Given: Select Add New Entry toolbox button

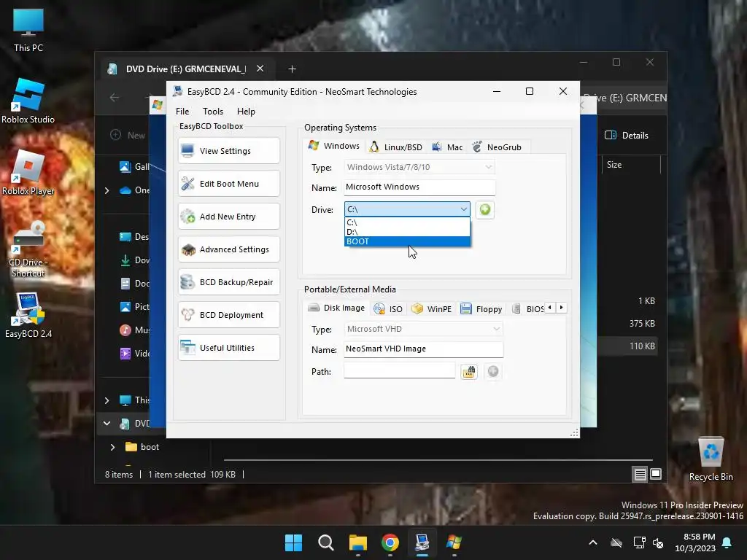Looking at the screenshot, I should point(228,217).
